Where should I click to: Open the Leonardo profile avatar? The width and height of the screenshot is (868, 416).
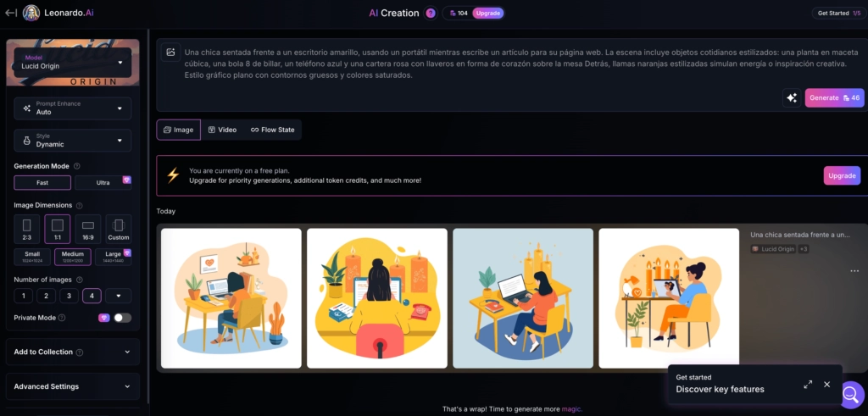tap(31, 13)
